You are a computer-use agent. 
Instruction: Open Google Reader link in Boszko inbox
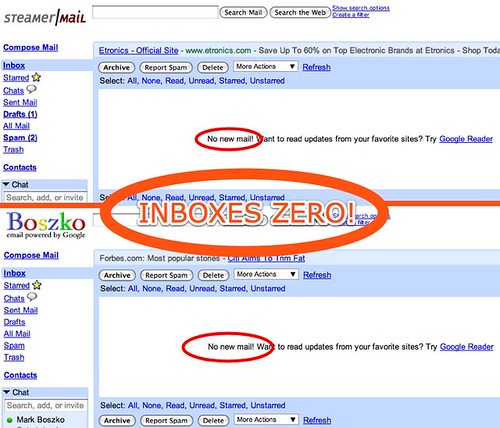(467, 347)
